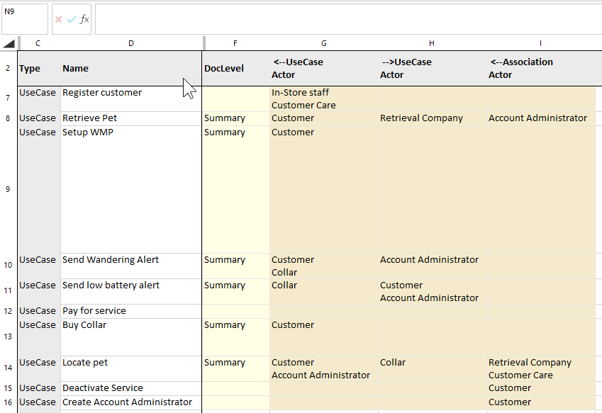602x413 pixels.
Task: Select row 13 header
Action: [8, 337]
